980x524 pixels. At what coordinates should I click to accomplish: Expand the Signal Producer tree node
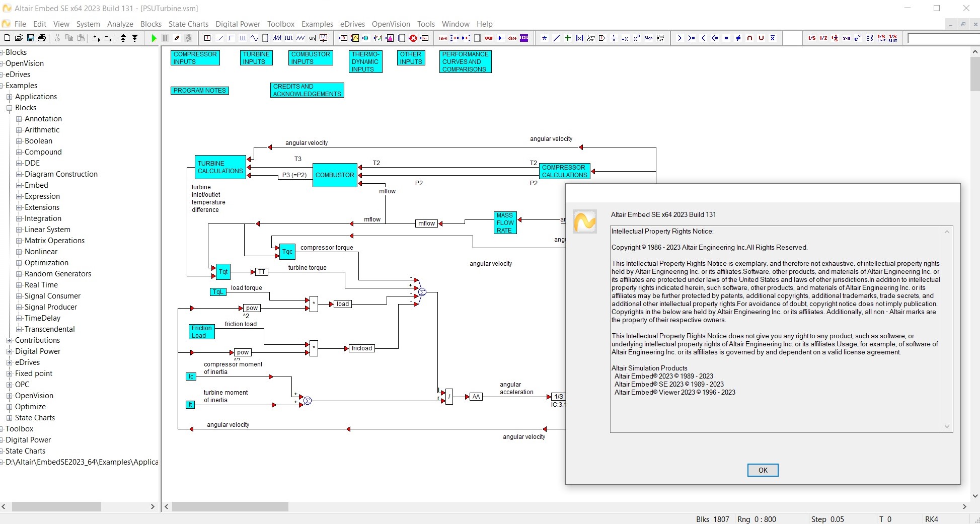tap(19, 307)
